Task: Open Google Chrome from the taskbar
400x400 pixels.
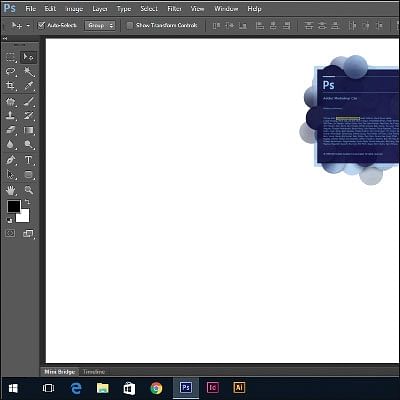Action: (x=156, y=388)
